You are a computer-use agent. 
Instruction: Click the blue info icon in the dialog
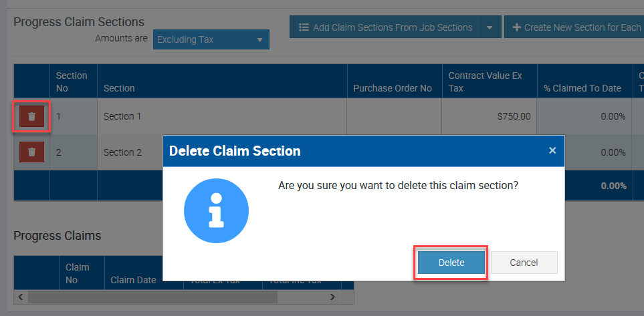pos(216,211)
